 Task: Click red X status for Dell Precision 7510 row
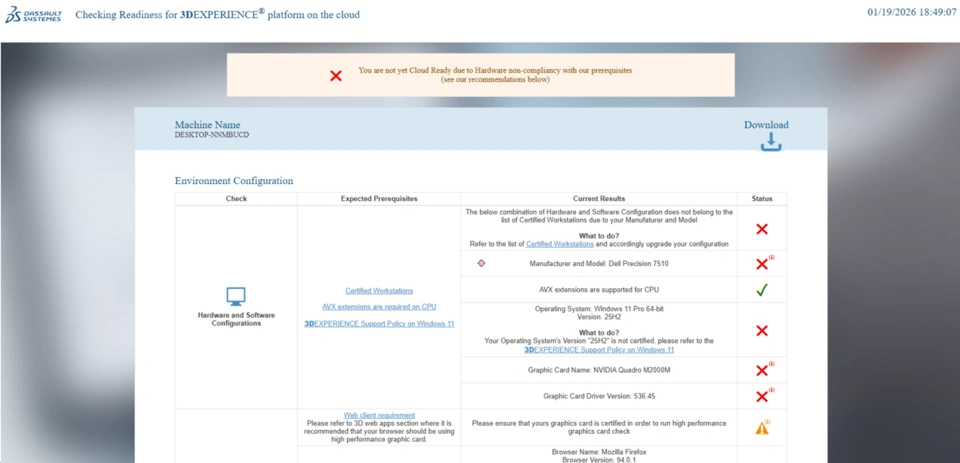point(762,264)
